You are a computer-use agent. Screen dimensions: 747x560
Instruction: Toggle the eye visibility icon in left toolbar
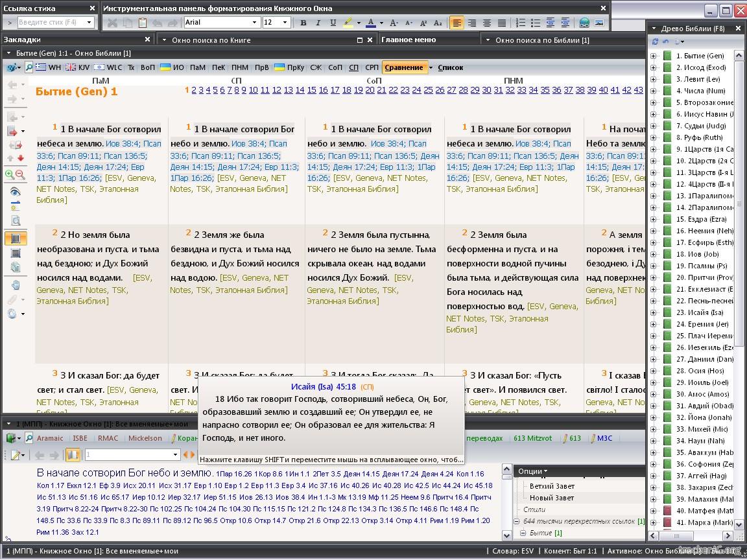16,192
